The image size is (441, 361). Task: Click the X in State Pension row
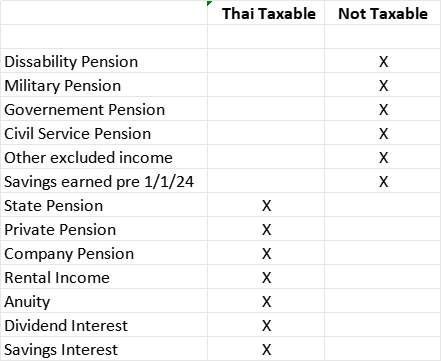(x=266, y=206)
